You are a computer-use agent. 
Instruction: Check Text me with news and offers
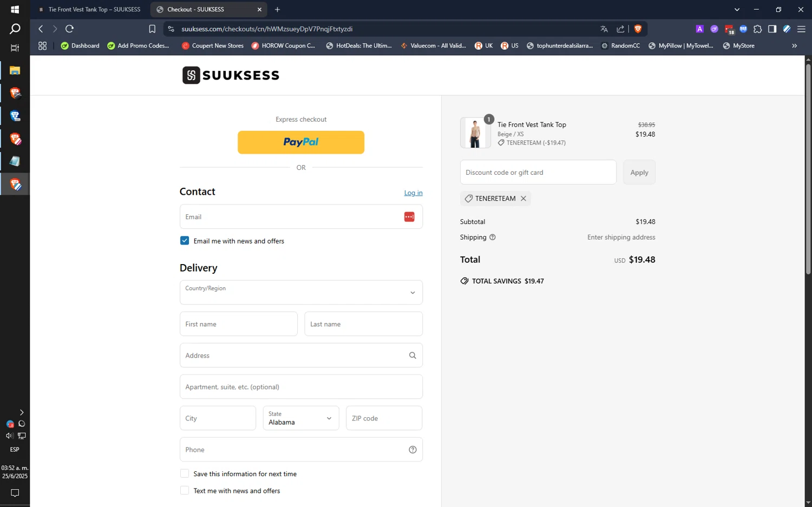coord(185,490)
